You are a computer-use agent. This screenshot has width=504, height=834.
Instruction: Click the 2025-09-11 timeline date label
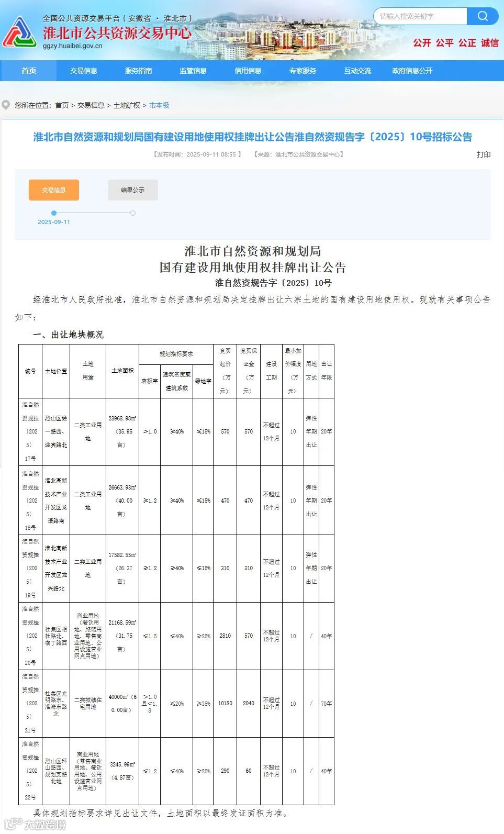click(x=54, y=222)
